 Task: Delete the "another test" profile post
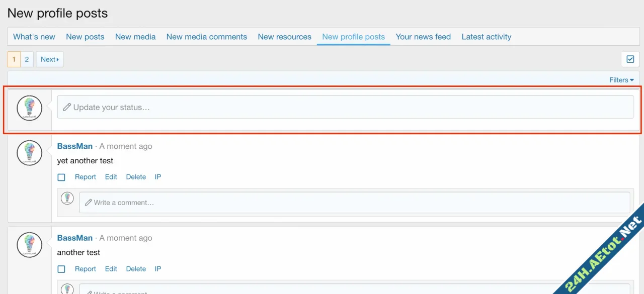pos(136,269)
